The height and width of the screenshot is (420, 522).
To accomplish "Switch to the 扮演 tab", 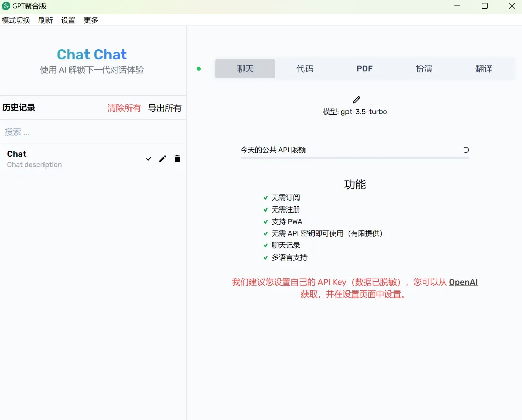I will pos(424,69).
